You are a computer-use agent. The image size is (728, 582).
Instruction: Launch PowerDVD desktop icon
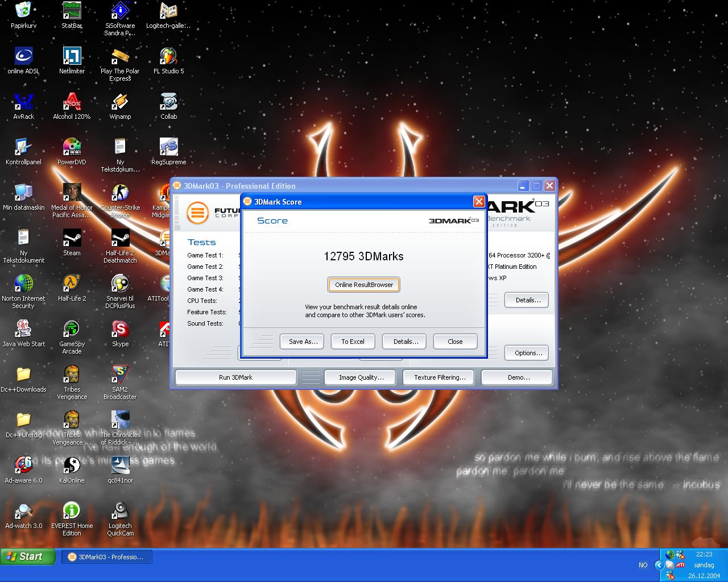(72, 151)
